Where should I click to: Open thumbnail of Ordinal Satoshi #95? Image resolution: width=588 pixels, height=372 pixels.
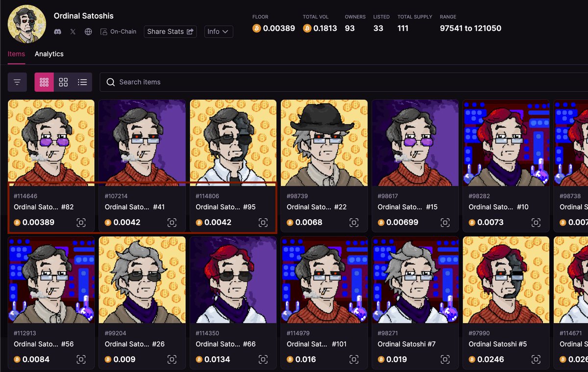233,143
